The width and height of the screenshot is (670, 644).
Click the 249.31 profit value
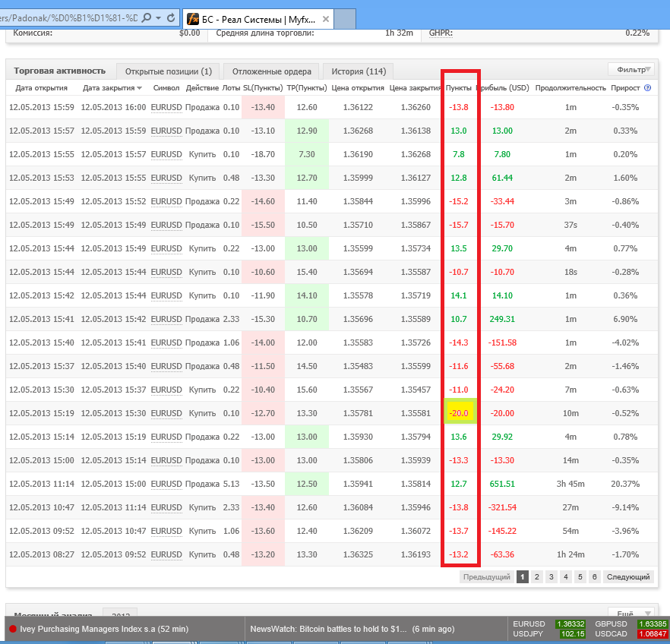(x=502, y=319)
